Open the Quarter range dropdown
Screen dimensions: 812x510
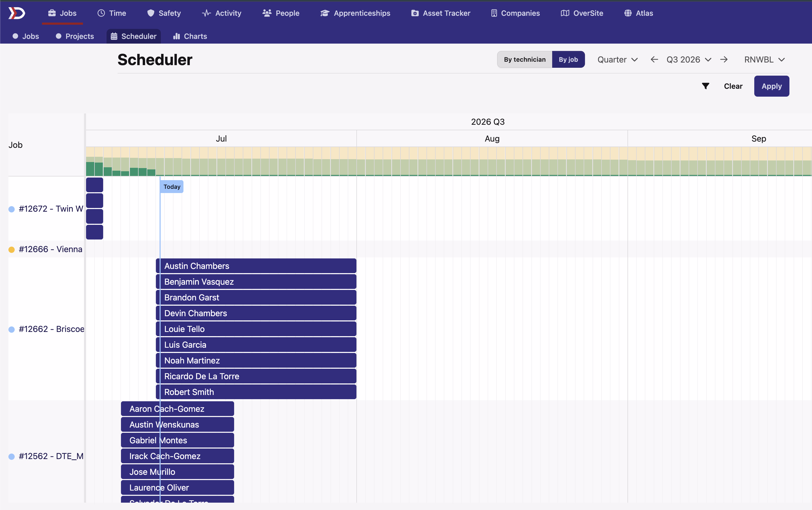click(x=618, y=60)
